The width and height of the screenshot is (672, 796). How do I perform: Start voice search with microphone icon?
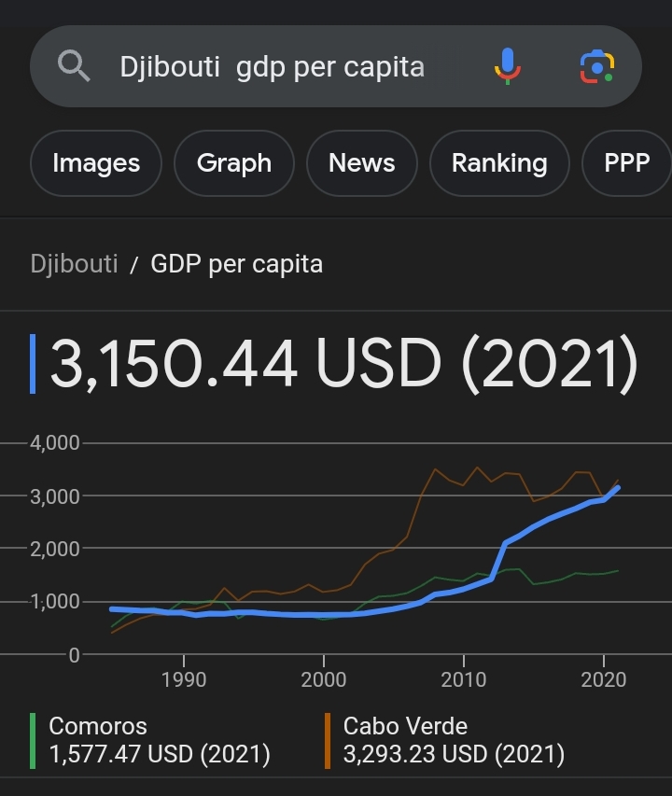[x=508, y=66]
